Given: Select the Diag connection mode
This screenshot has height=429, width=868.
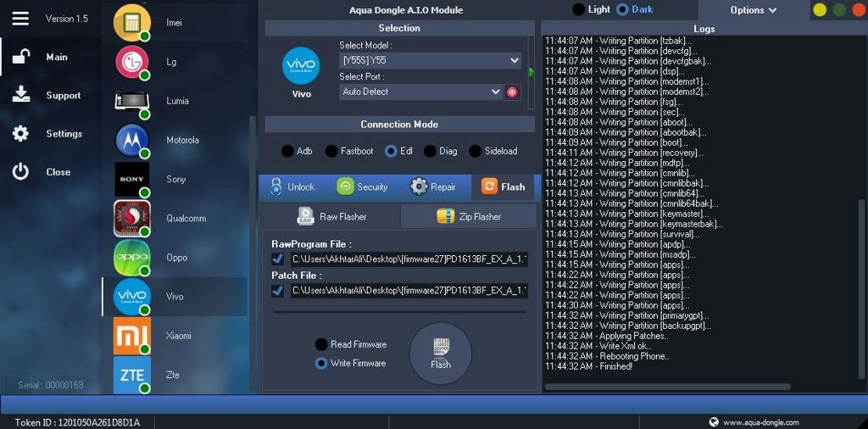Looking at the screenshot, I should click(441, 151).
